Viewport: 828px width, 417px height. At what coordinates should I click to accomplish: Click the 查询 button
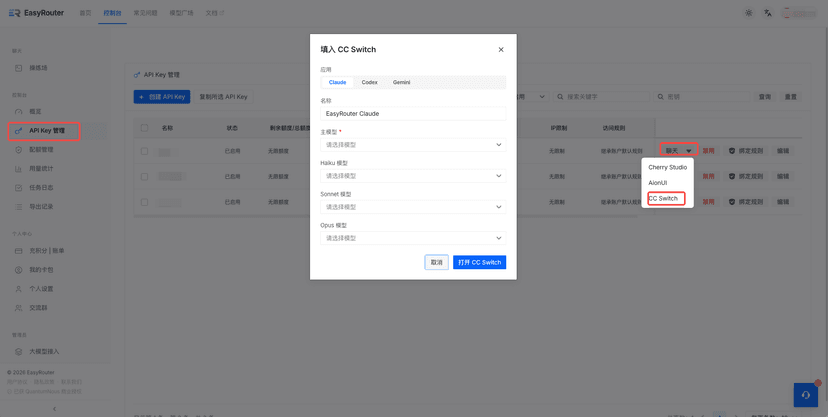coord(765,97)
